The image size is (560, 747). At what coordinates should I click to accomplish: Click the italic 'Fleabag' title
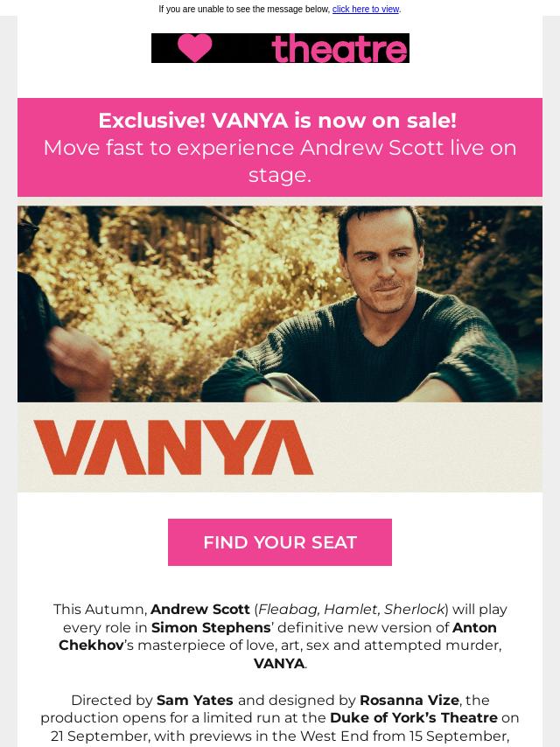click(289, 610)
